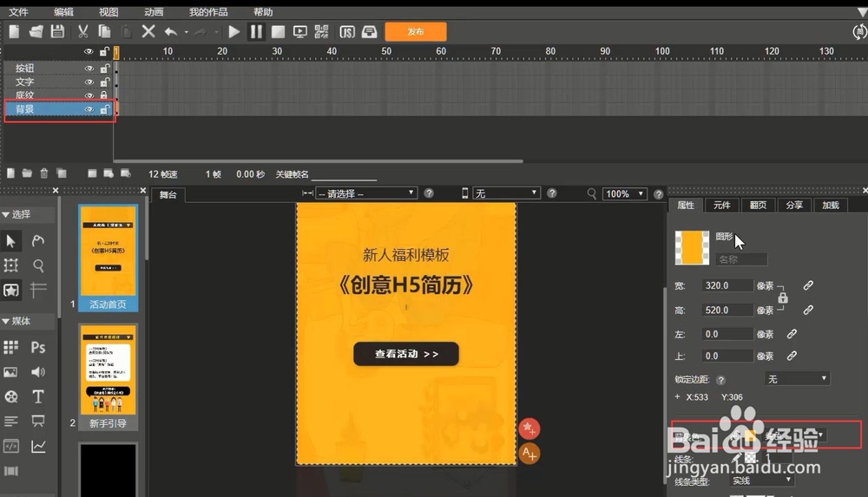Click the resource library drawer icon
868x497 pixels.
tap(369, 31)
